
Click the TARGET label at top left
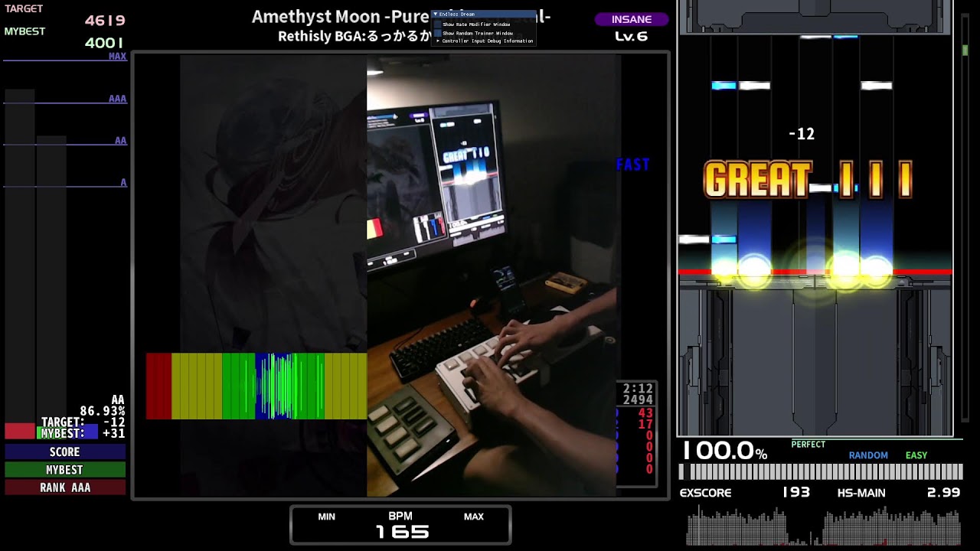(x=24, y=8)
